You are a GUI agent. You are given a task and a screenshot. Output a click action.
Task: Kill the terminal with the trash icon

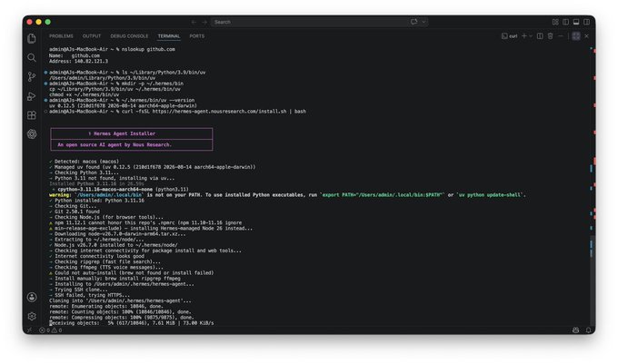550,36
